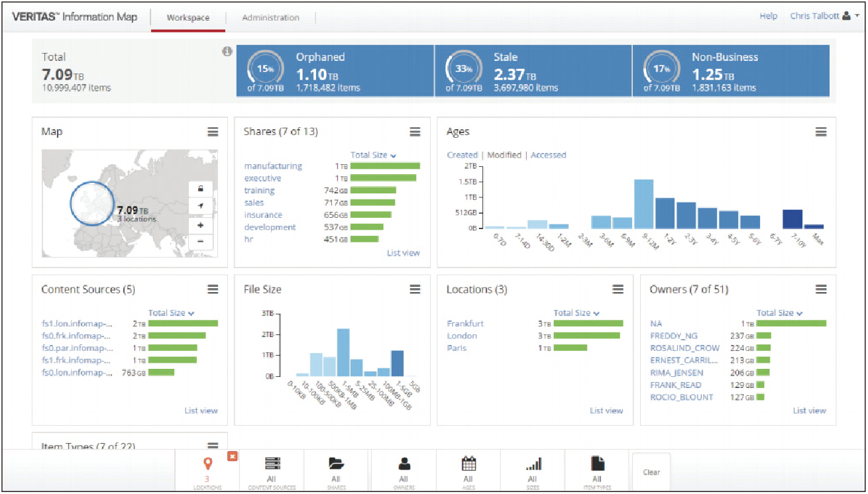Screen dimensions: 868x494
Task: Open Total Size sort dropdown in Shares
Action: click(374, 155)
